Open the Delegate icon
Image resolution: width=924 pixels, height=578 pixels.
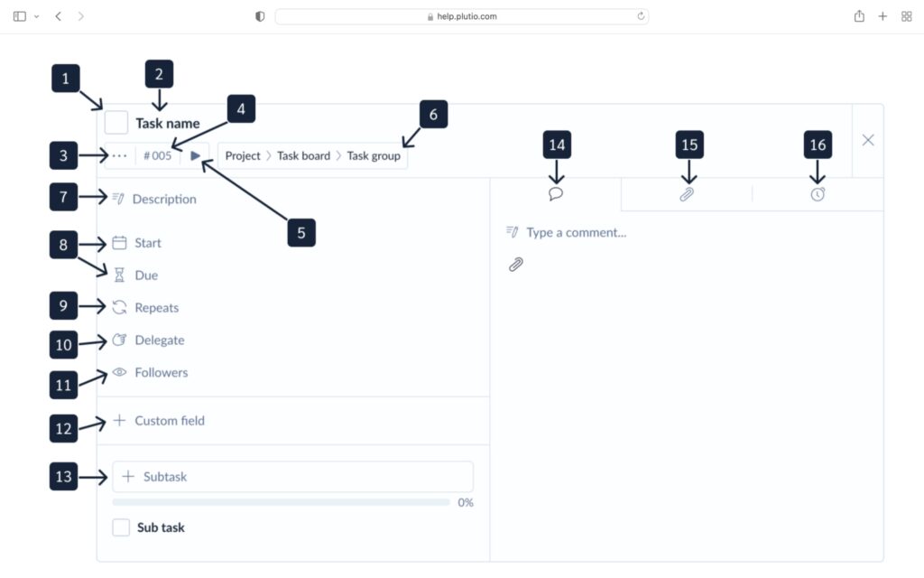(x=119, y=340)
